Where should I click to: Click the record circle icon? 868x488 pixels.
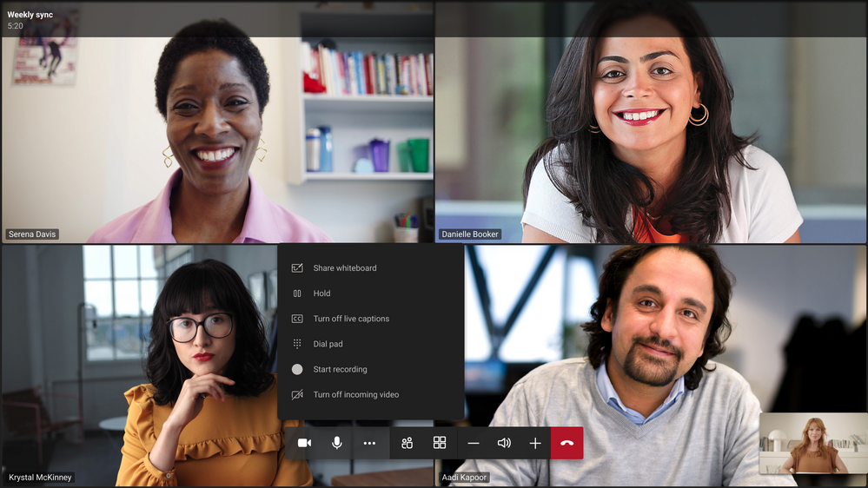(297, 369)
